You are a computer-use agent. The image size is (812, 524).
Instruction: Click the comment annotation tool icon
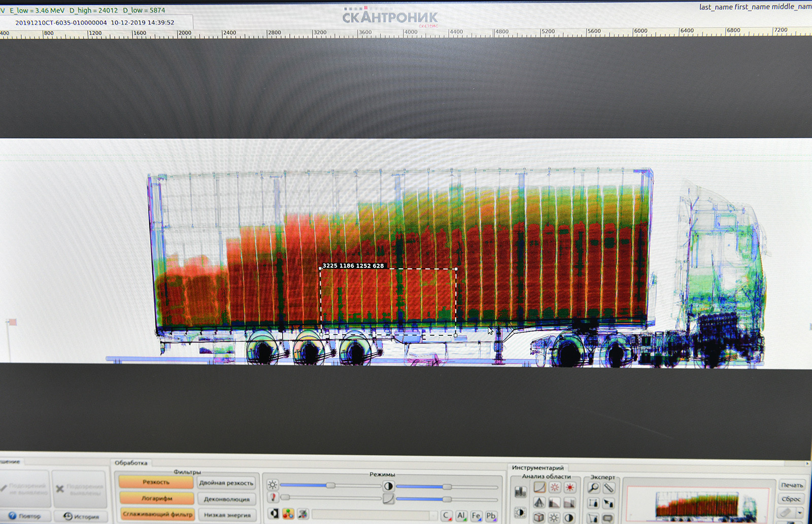[608, 518]
